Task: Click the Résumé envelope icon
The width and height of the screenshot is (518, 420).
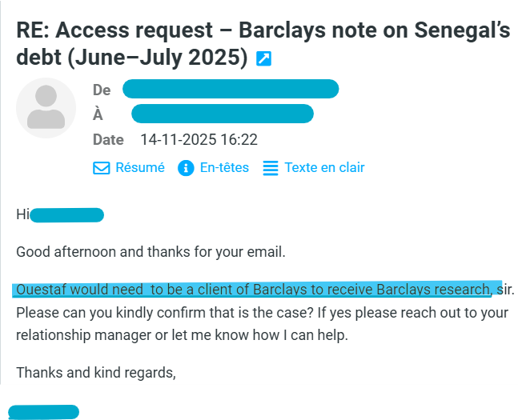Action: click(x=102, y=168)
